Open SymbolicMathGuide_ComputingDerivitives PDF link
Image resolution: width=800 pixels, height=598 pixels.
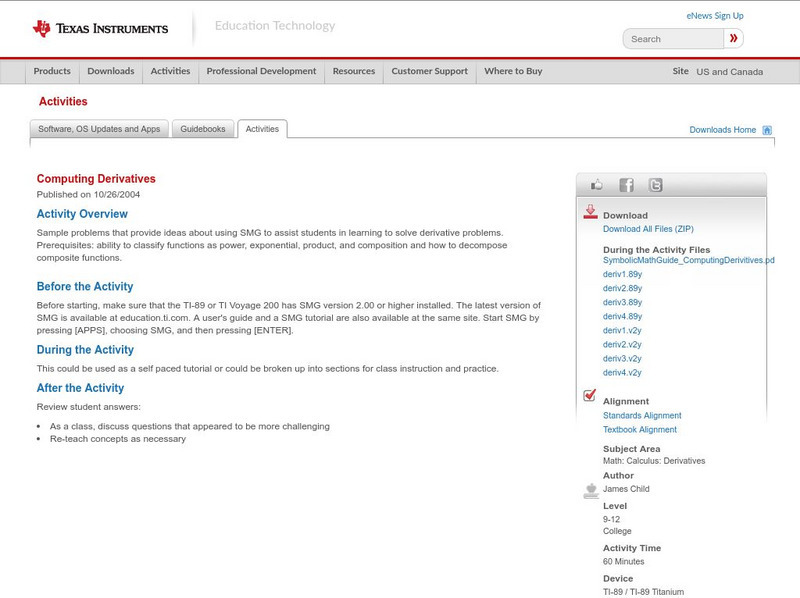click(688, 260)
